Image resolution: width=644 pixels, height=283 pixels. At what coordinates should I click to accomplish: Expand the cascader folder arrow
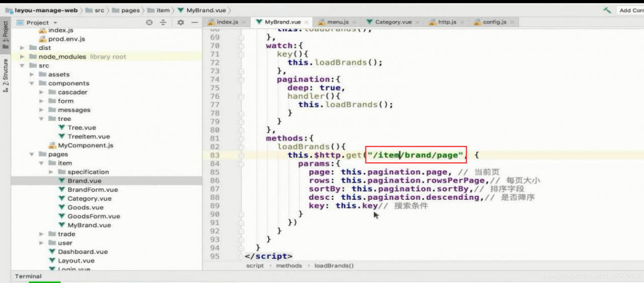[41, 92]
